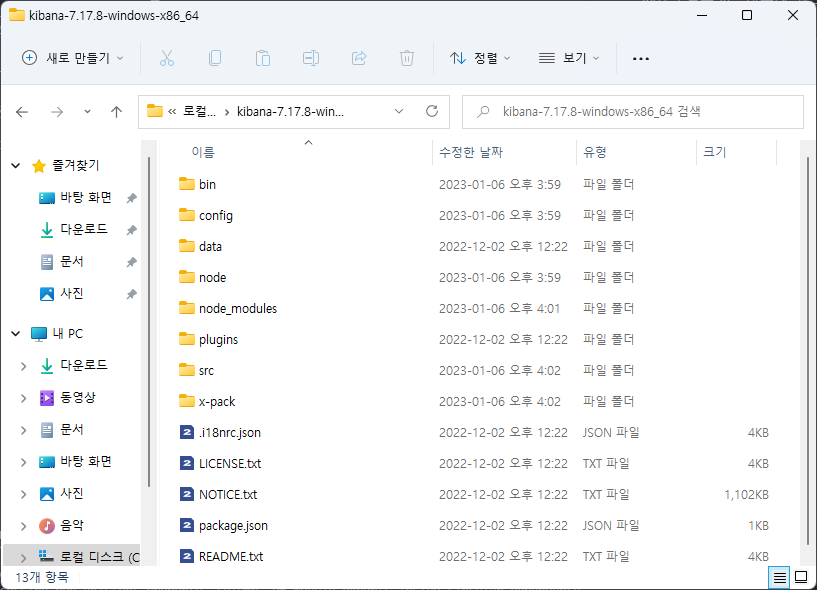This screenshot has height=590, width=817.
Task: Select the data folder name
Action: 211,246
